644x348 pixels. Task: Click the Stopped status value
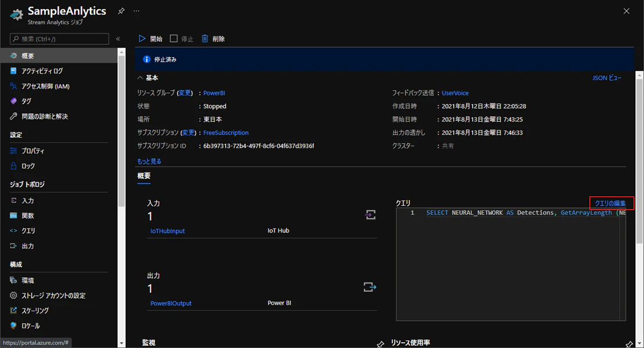point(215,106)
